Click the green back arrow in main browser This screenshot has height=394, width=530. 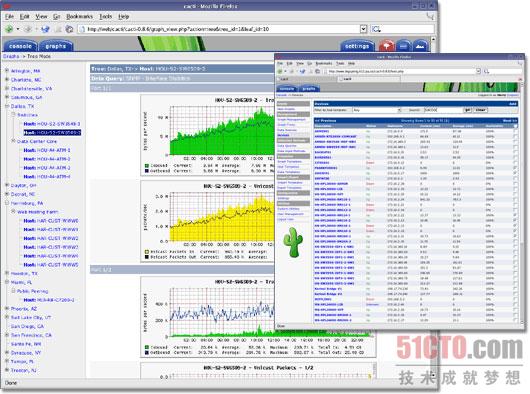9,29
